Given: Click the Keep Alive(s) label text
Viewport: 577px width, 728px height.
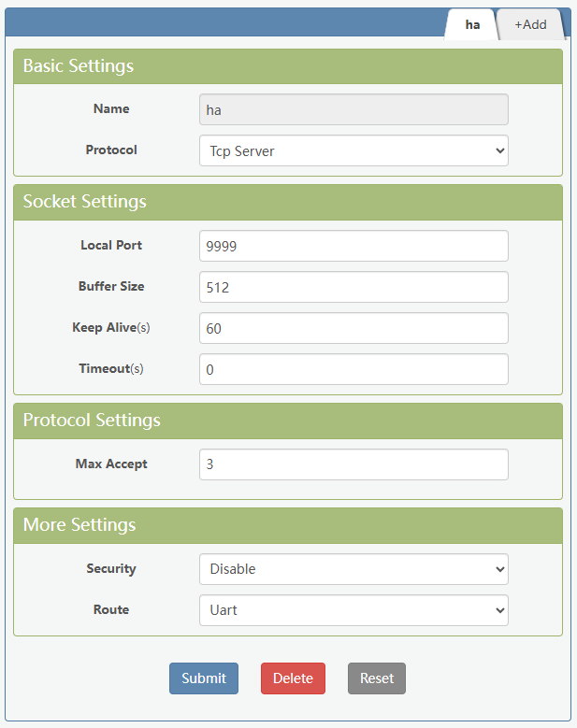Looking at the screenshot, I should pos(107,328).
